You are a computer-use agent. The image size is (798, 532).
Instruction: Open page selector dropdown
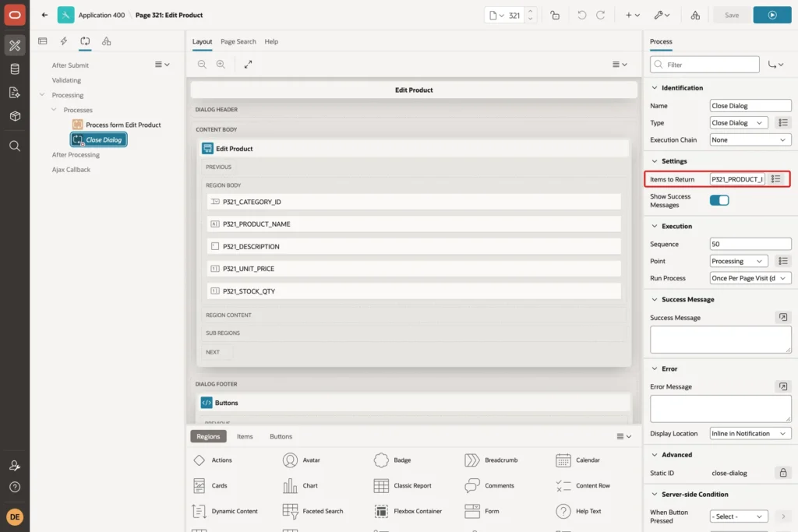(x=496, y=16)
